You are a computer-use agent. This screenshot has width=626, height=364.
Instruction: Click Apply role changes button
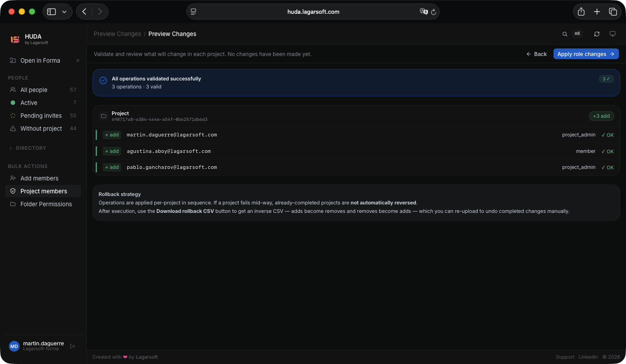tap(586, 54)
